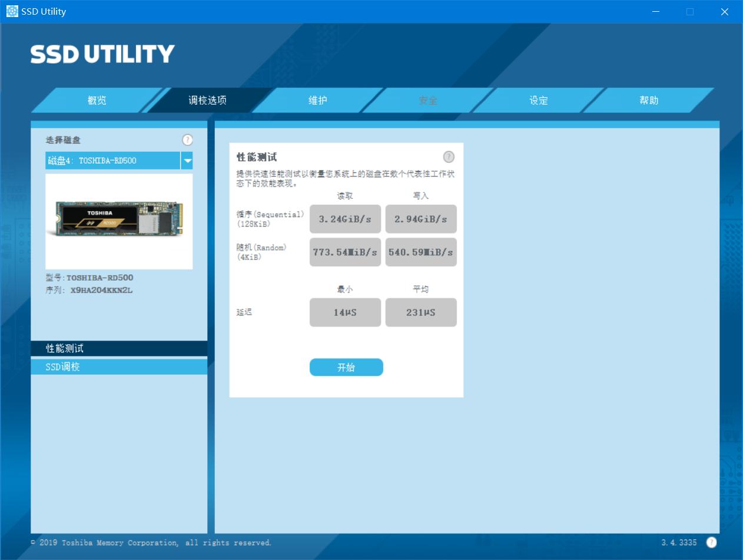
Task: Open the 维护 maintenance tab
Action: coord(318,100)
